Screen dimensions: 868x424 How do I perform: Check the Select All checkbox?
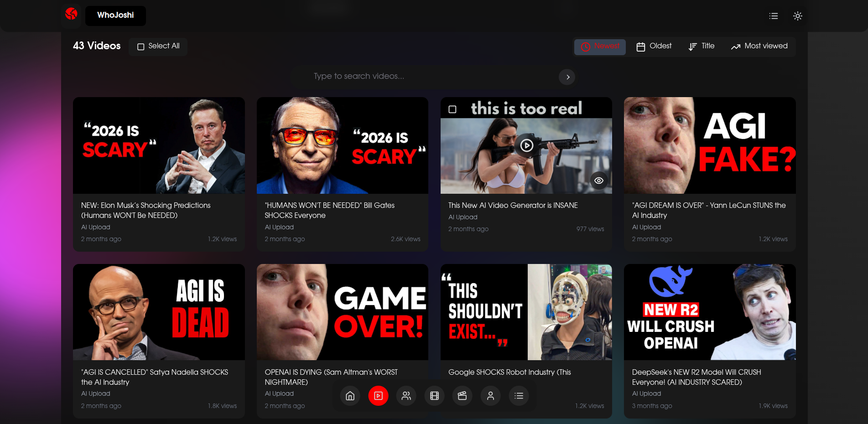coord(141,47)
